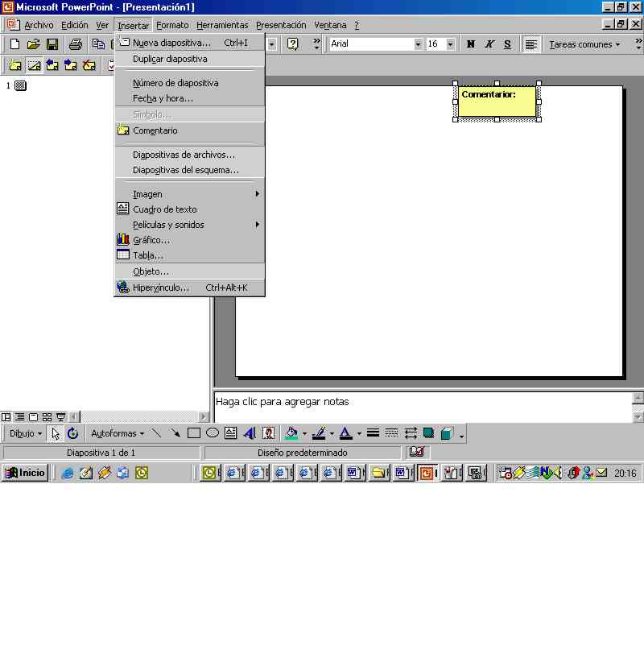The image size is (644, 658).
Task: Click the 3D effects icon
Action: (x=447, y=433)
